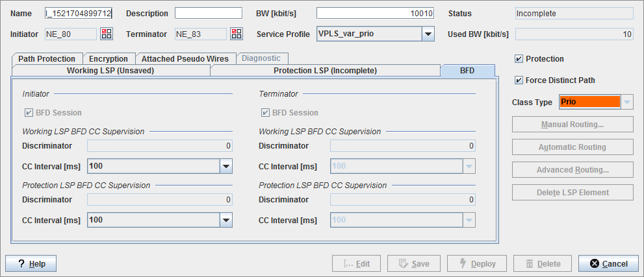Click the Terminator NE selector icon
644x277 pixels.
click(237, 34)
